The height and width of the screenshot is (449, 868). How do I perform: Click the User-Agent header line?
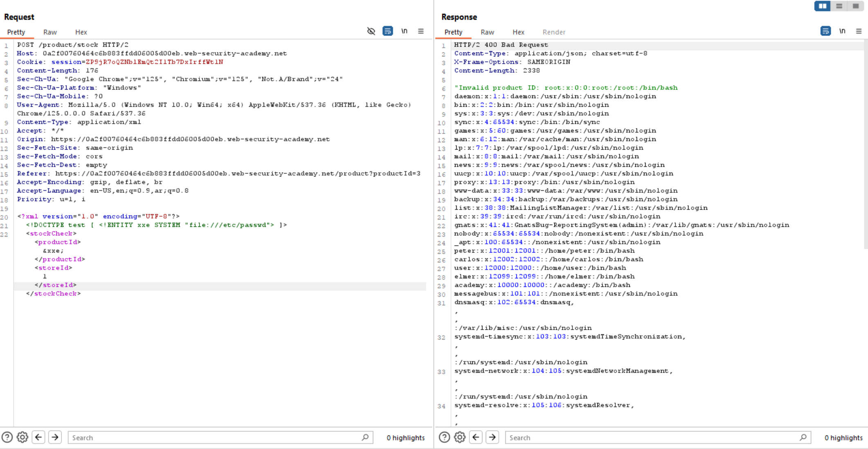click(x=214, y=109)
